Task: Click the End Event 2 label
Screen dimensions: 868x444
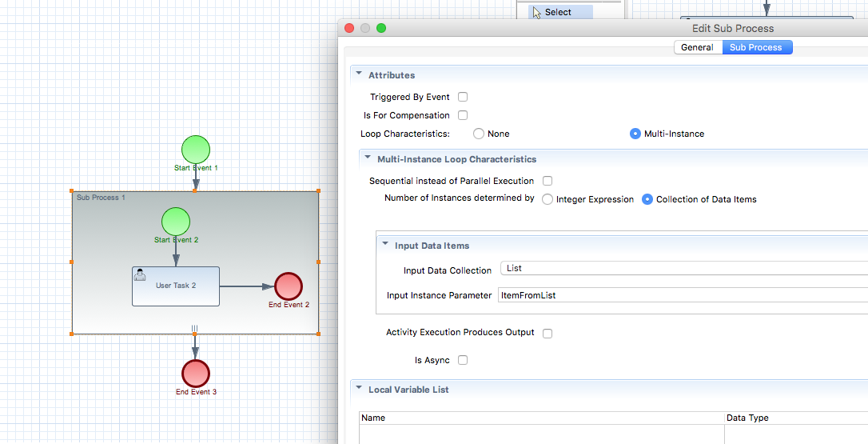Action: click(x=289, y=305)
